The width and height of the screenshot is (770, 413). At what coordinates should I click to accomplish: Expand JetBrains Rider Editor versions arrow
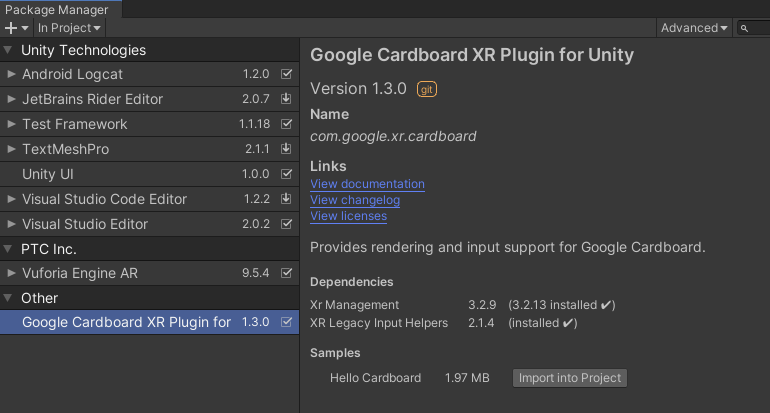pyautogui.click(x=11, y=99)
